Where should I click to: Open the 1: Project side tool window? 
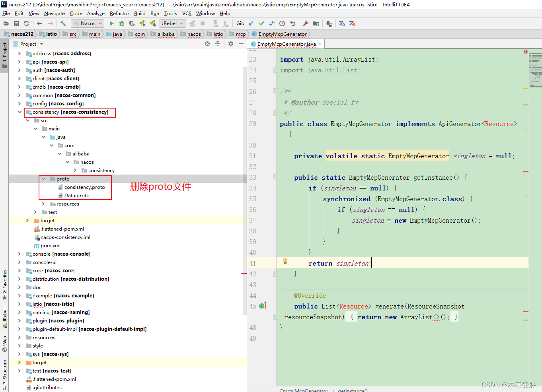point(5,56)
